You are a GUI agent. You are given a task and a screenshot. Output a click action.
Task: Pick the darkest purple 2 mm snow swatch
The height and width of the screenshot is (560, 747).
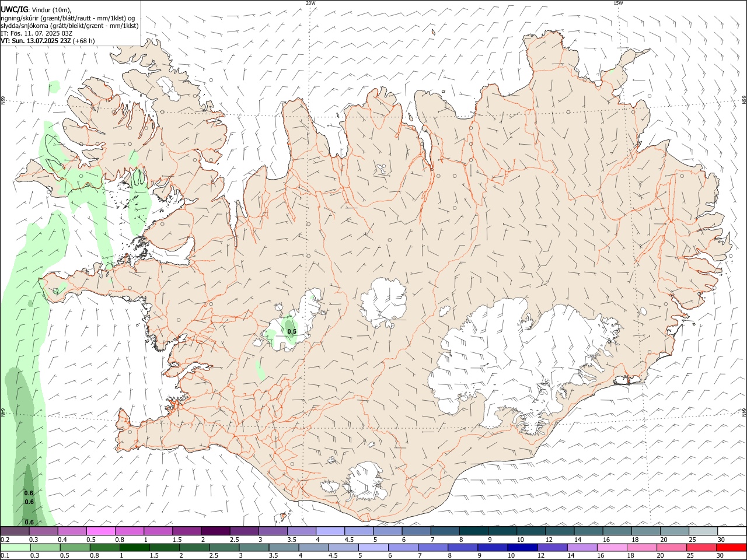(x=215, y=531)
